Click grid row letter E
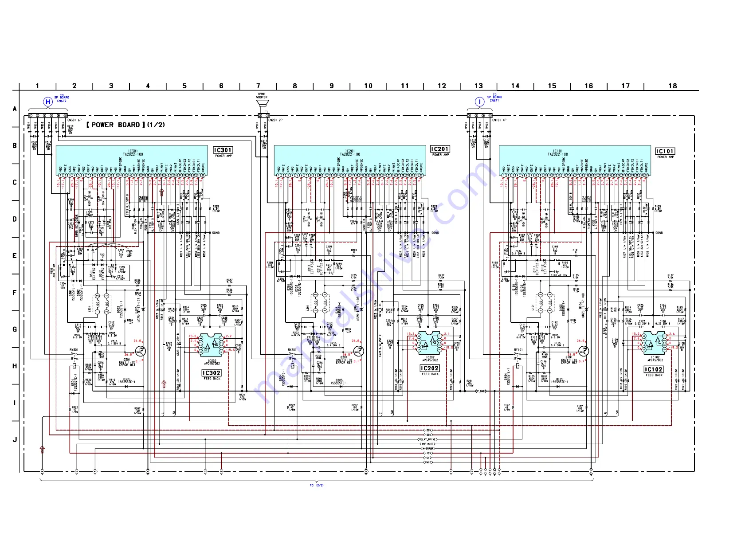The height and width of the screenshot is (560, 745). [15, 256]
